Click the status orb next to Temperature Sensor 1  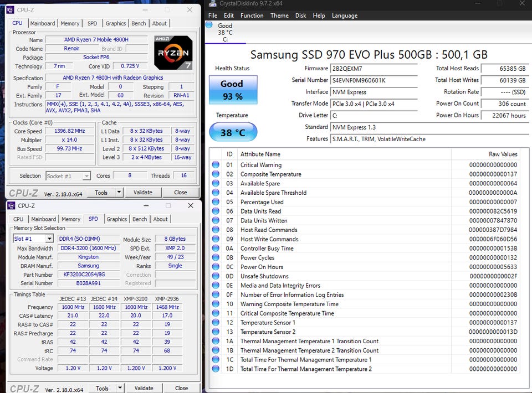(216, 323)
